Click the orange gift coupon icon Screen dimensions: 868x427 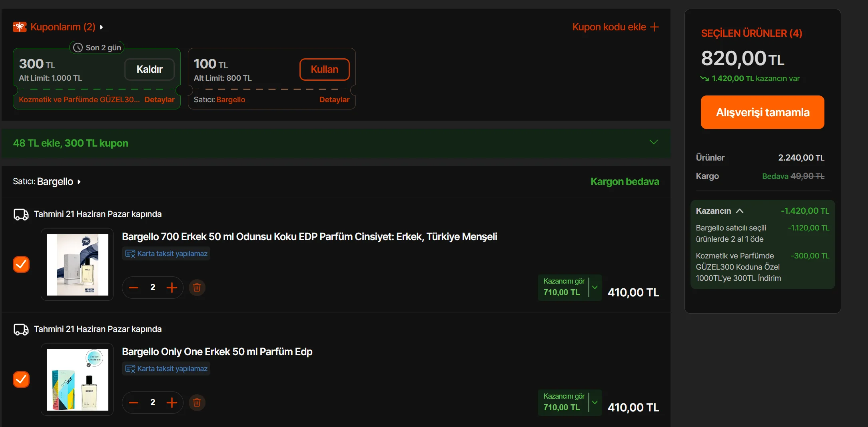(x=20, y=27)
